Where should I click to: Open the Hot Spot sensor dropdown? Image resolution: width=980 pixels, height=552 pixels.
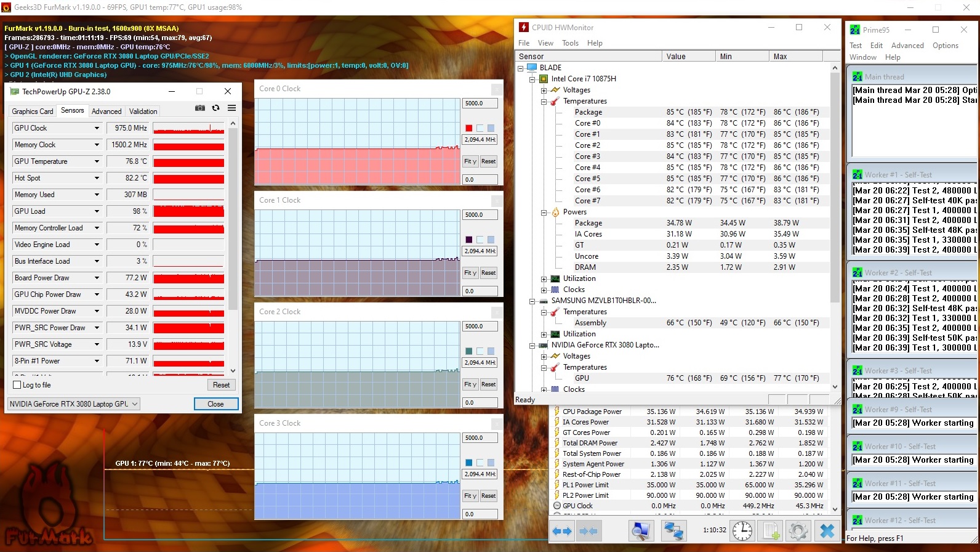tap(97, 178)
